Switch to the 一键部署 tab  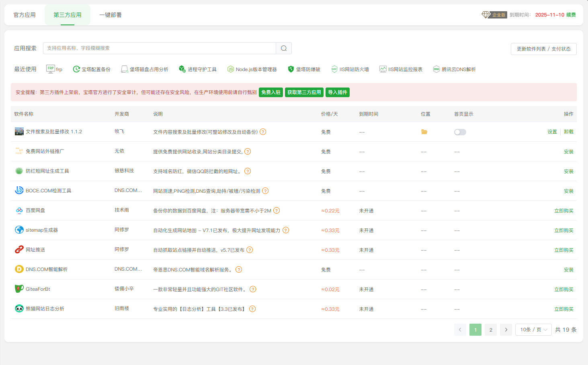point(111,14)
